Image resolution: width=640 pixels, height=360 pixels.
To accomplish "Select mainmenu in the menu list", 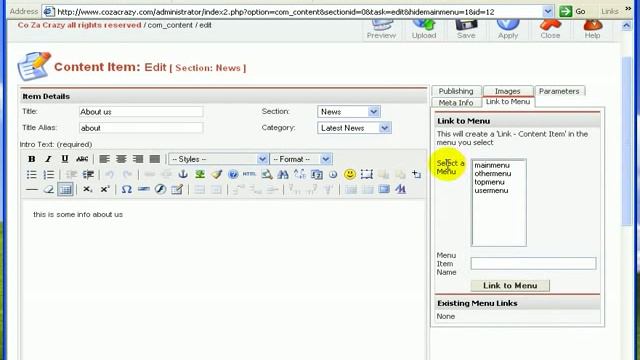I will pyautogui.click(x=492, y=165).
